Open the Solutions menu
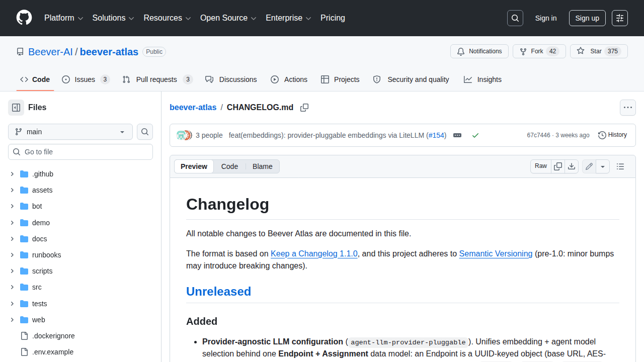The width and height of the screenshot is (644, 362). click(x=113, y=18)
